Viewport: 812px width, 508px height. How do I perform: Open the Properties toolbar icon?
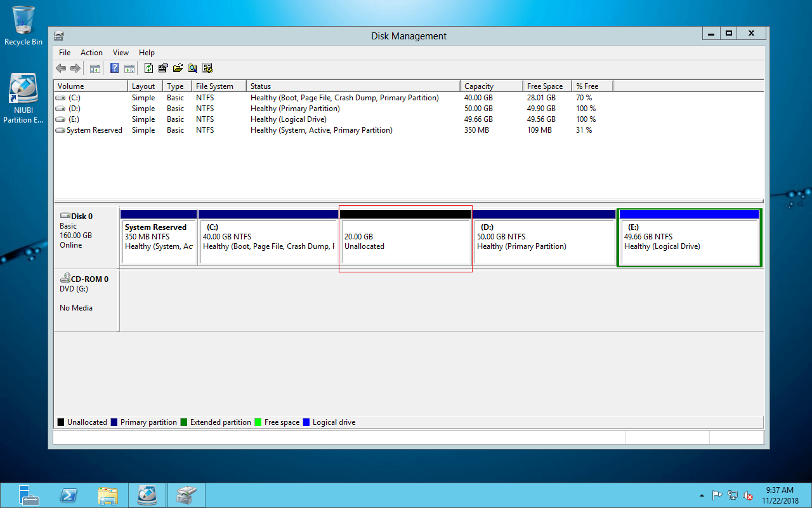coord(163,69)
